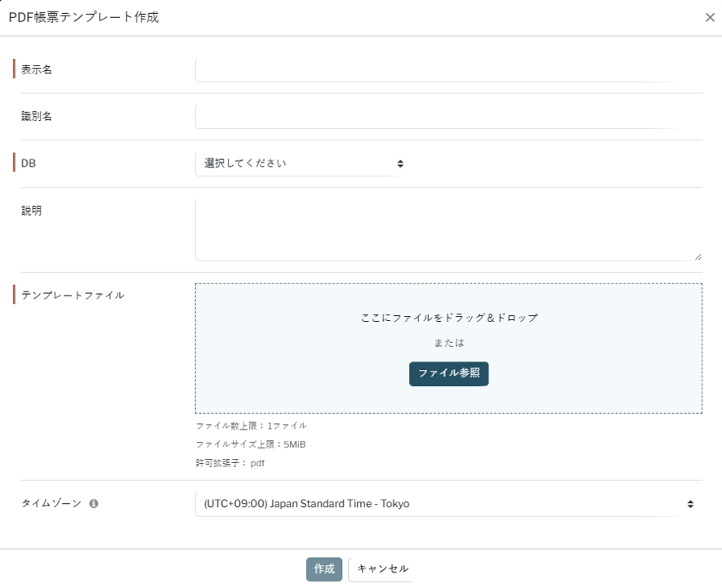This screenshot has width=722, height=588.
Task: Submit the form with 作成 button
Action: click(x=324, y=569)
